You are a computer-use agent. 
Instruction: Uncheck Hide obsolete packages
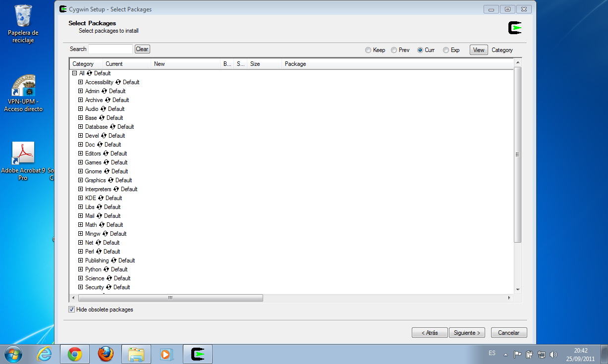(x=71, y=310)
